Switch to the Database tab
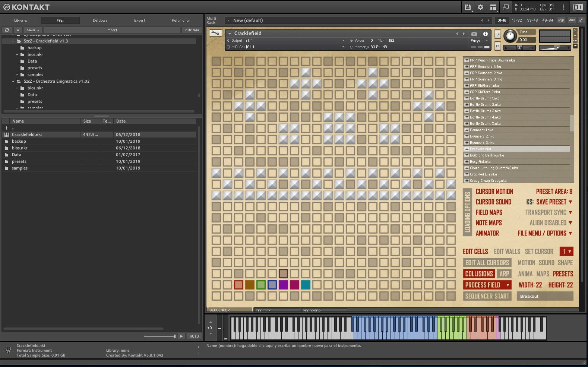Viewport: 588px width, 367px height. pos(100,20)
